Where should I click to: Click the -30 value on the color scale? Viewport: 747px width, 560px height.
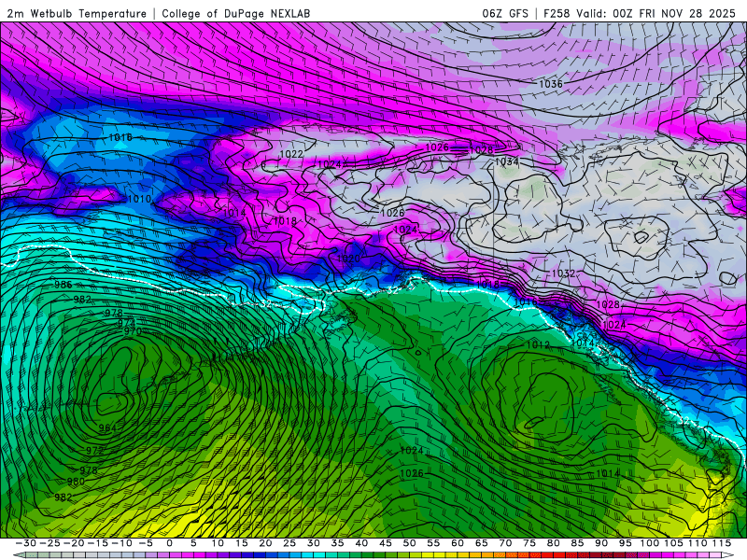point(25,543)
